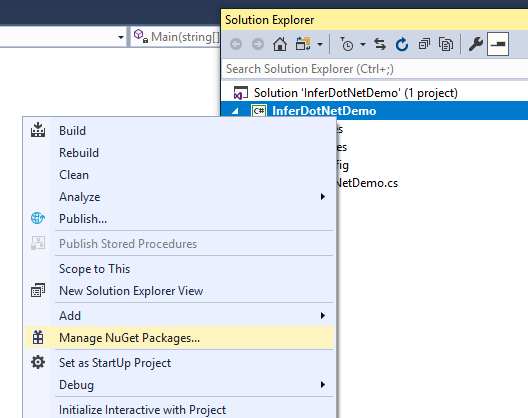The image size is (528, 418).
Task: Open New Solution Explorer View
Action: 179,291
